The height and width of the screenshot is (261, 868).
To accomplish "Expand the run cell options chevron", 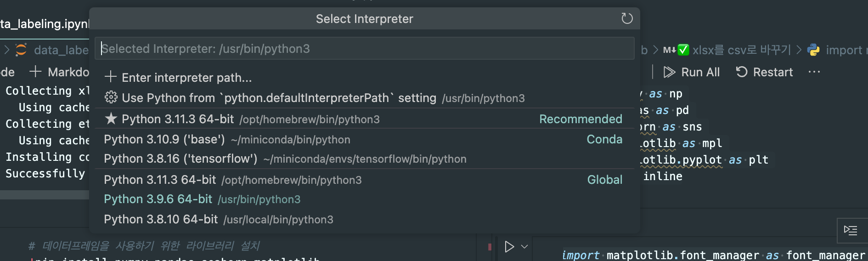I will point(524,247).
